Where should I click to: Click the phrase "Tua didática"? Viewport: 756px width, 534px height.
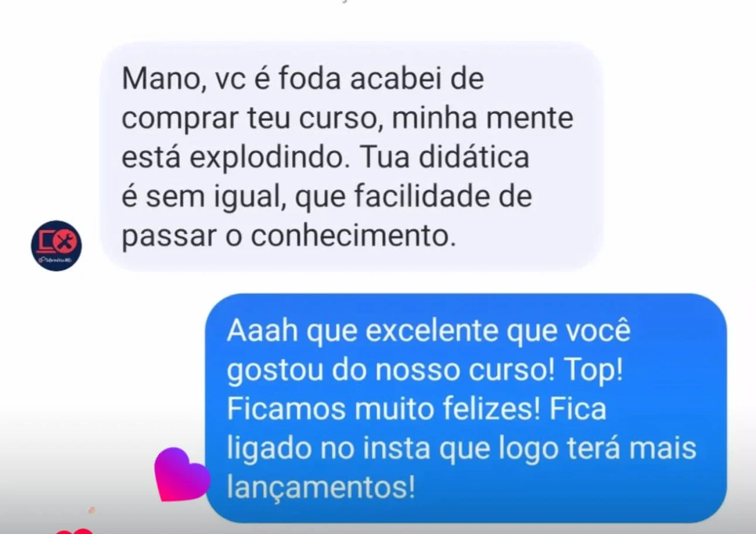(x=445, y=157)
